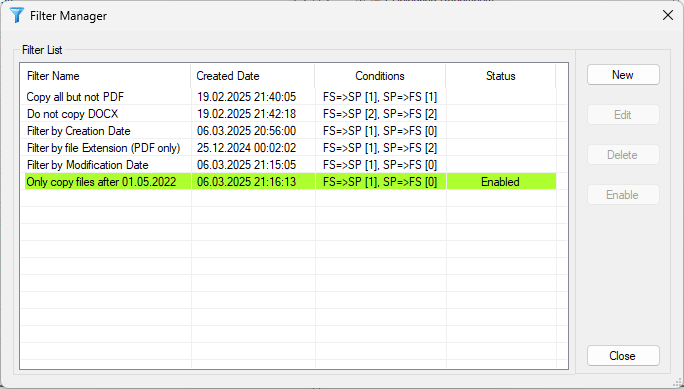The width and height of the screenshot is (684, 389).
Task: Click conditions of 'Filter by Modification Date'
Action: pos(380,165)
